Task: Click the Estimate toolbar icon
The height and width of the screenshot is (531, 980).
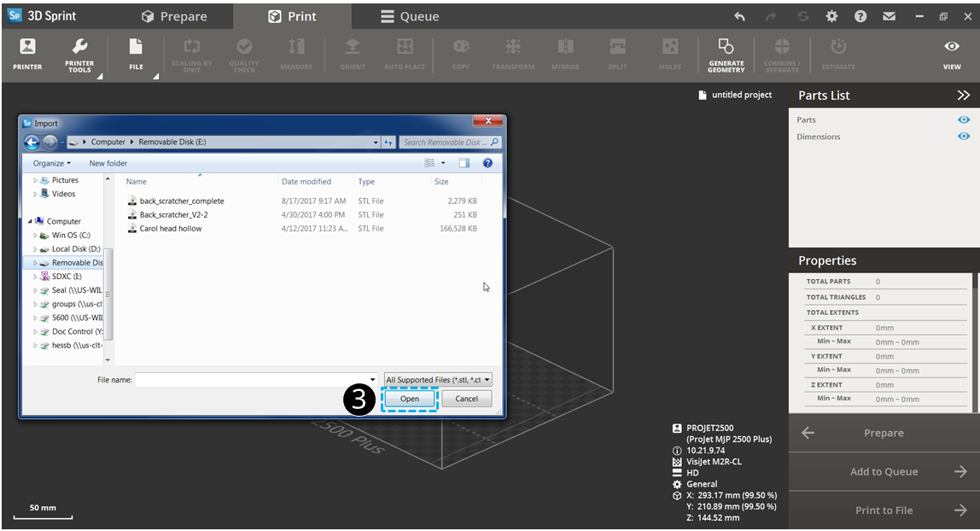Action: tap(837, 55)
